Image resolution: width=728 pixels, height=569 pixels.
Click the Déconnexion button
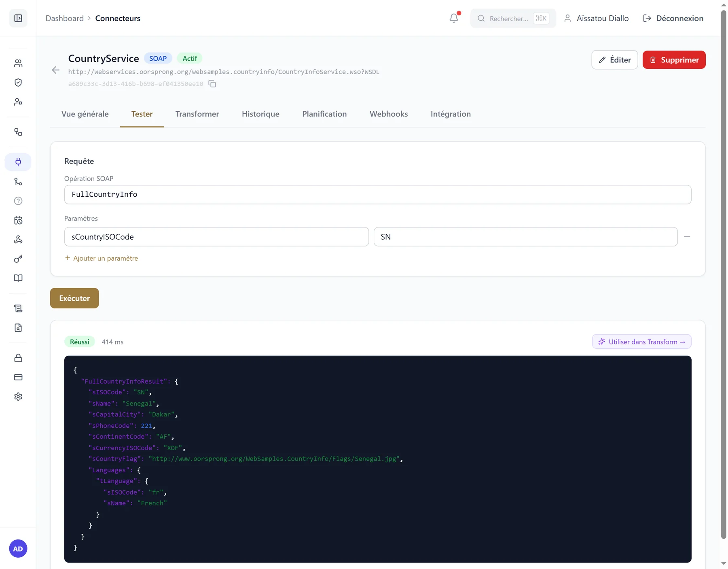tap(673, 18)
